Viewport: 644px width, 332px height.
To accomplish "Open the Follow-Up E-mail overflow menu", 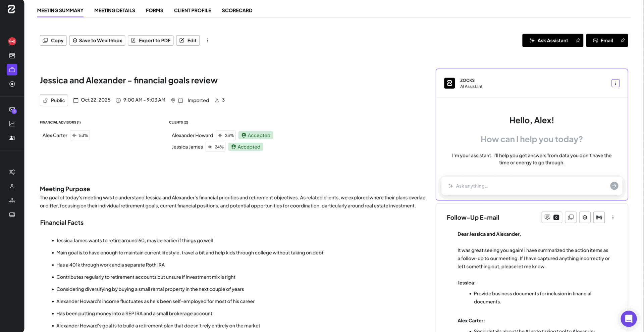I will click(x=613, y=217).
